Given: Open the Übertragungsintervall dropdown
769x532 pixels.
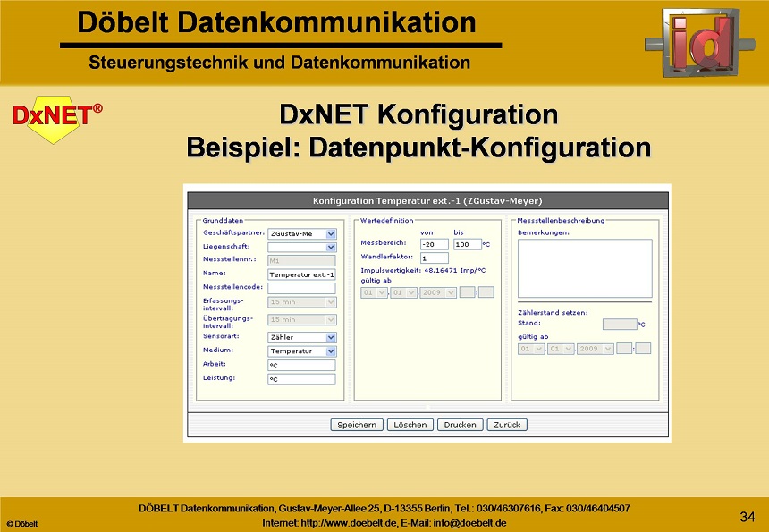Looking at the screenshot, I should 301,320.
